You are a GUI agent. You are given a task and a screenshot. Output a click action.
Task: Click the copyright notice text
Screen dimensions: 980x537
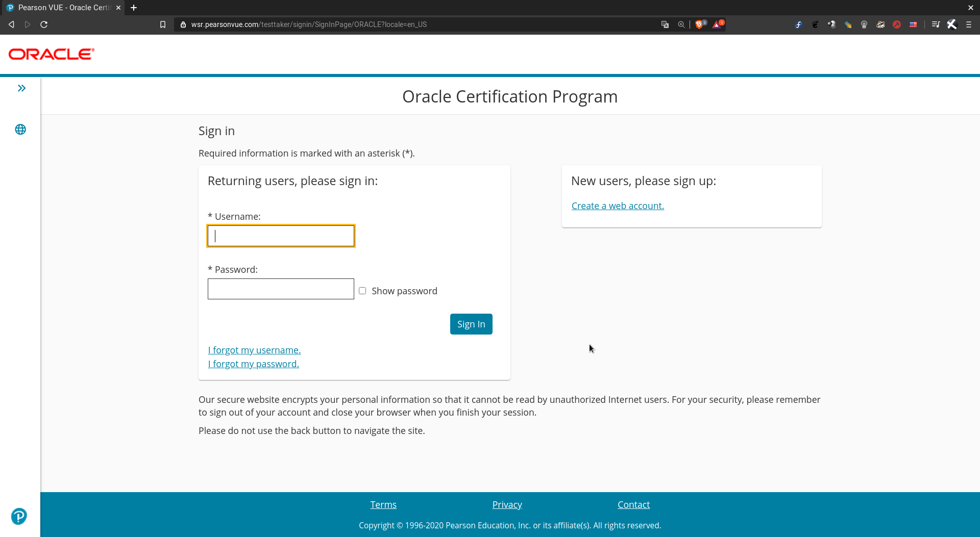click(x=510, y=525)
